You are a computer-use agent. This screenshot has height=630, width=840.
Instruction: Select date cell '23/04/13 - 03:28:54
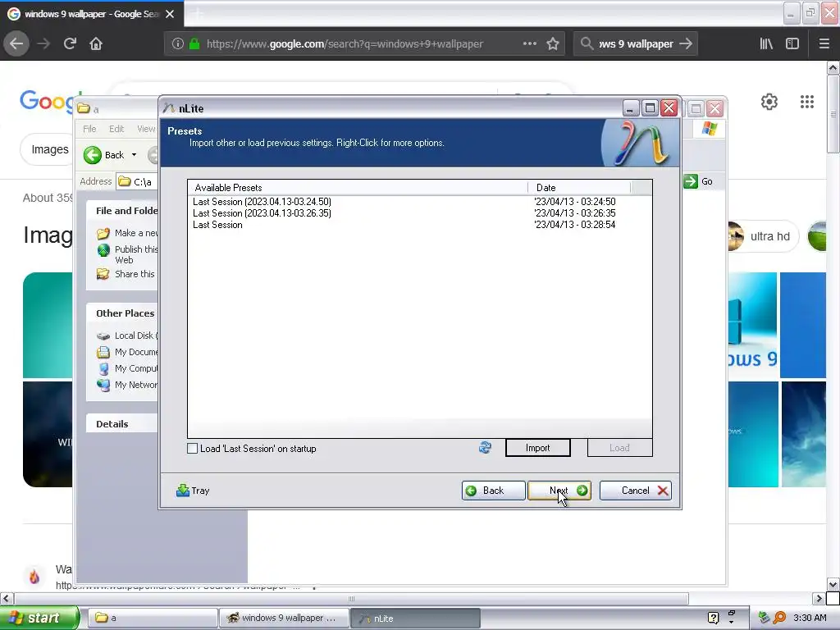click(x=575, y=225)
